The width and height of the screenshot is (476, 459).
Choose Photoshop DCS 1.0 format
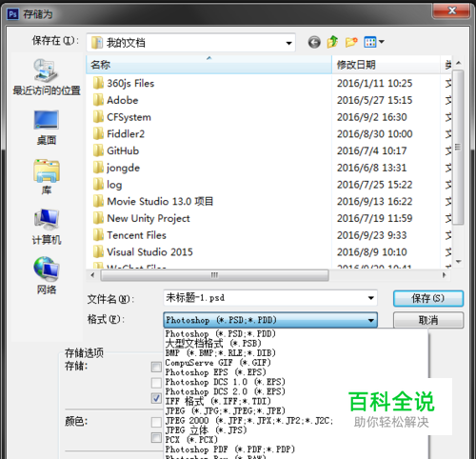pyautogui.click(x=226, y=382)
